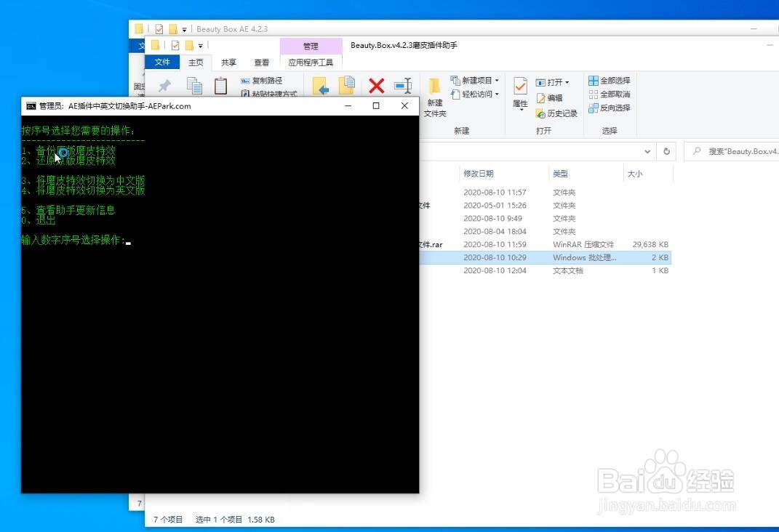
Task: Select the row dated 2020-08-10 11:57
Action: coord(546,192)
